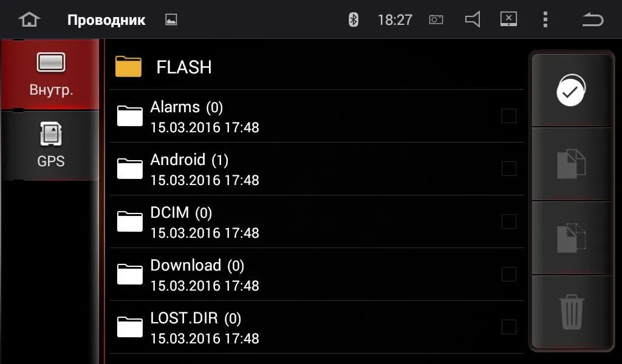The height and width of the screenshot is (364, 622).
Task: Go to the home screen icon
Action: click(29, 19)
